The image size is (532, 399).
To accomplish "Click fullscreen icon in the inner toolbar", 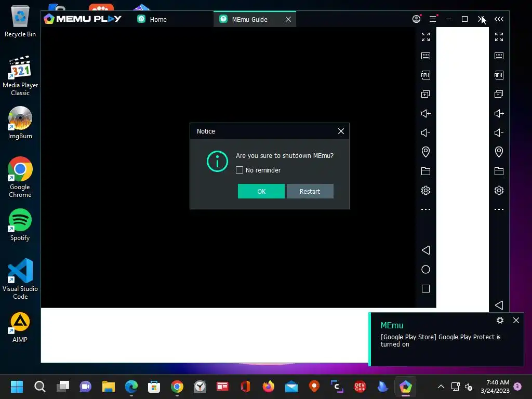I will (x=425, y=37).
